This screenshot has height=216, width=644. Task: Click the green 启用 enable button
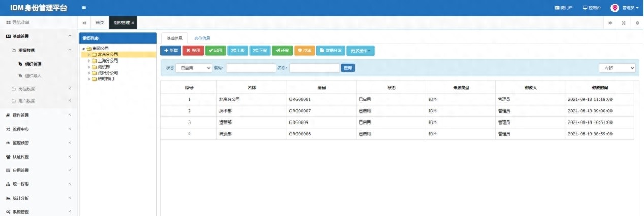click(215, 51)
